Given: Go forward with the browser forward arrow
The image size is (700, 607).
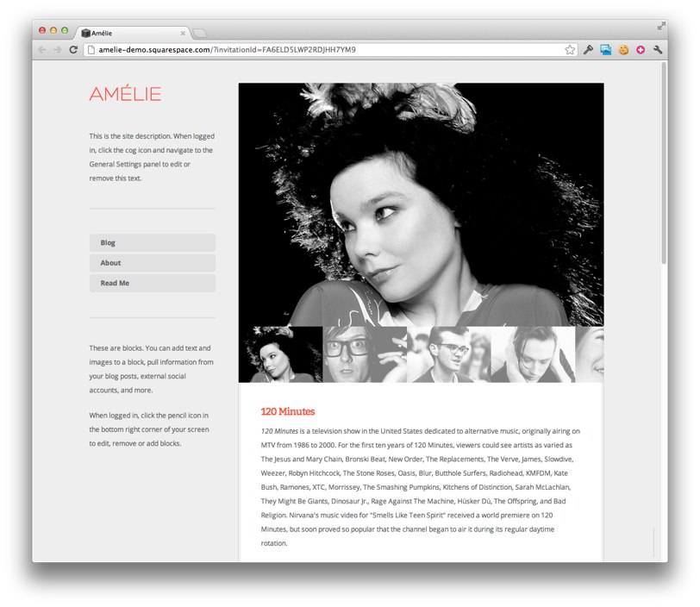Looking at the screenshot, I should (58, 50).
